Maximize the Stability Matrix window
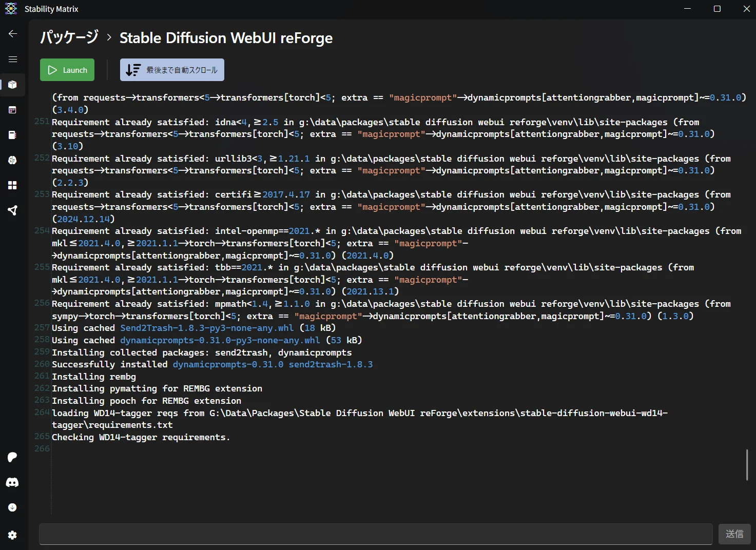Image resolution: width=756 pixels, height=550 pixels. [x=717, y=9]
